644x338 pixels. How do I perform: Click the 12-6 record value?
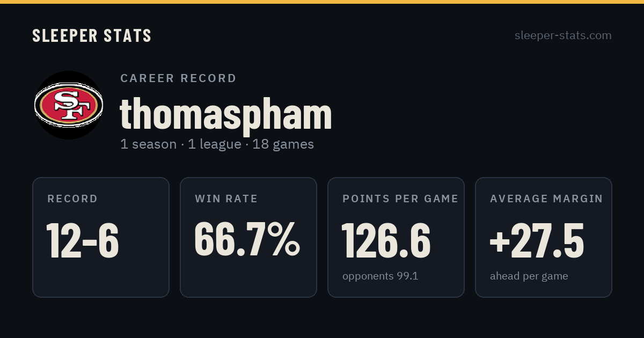pyautogui.click(x=83, y=240)
